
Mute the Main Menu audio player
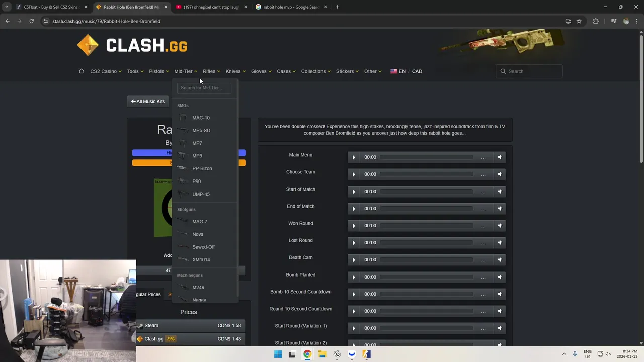pyautogui.click(x=500, y=157)
